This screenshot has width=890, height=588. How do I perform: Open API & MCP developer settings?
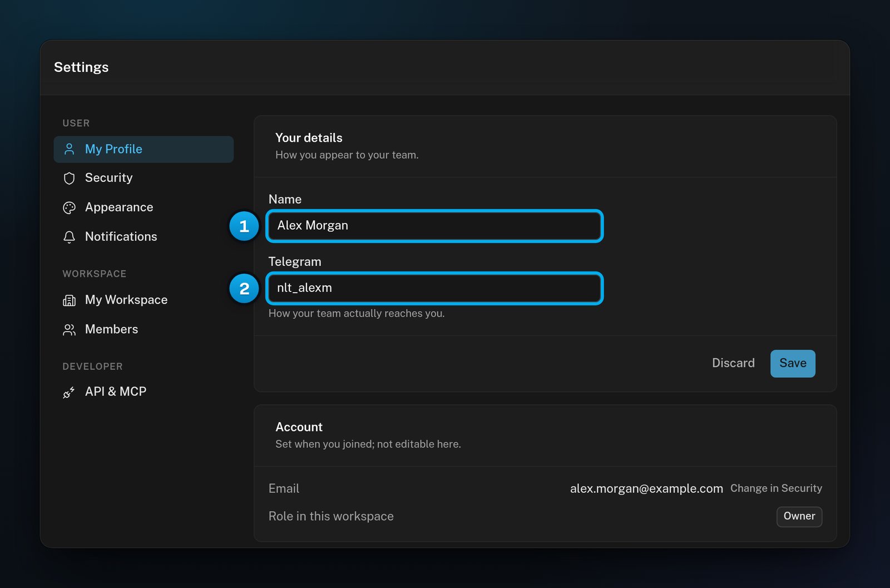tap(144, 392)
